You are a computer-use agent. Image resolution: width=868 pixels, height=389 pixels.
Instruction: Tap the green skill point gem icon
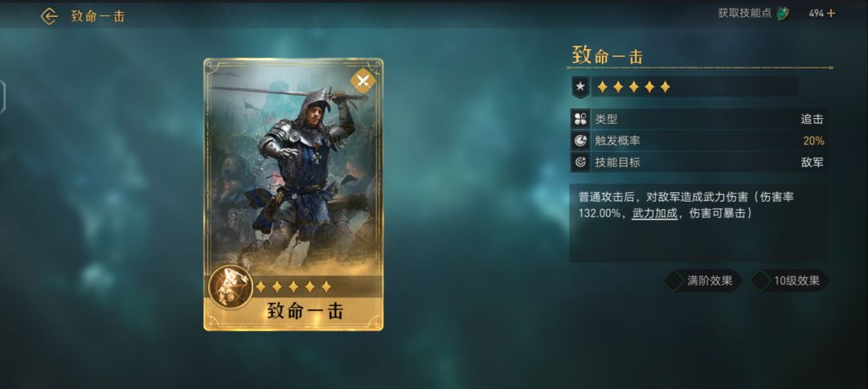[x=783, y=14]
